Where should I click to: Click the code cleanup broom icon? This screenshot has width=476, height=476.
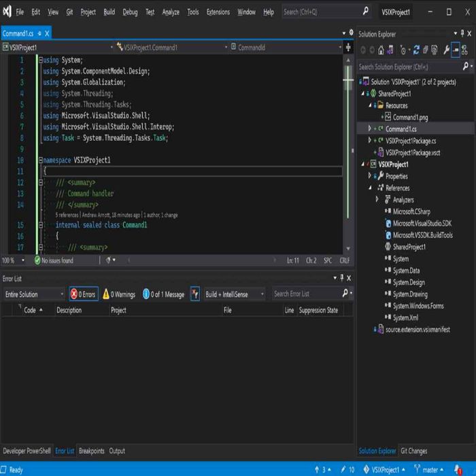tap(108, 260)
